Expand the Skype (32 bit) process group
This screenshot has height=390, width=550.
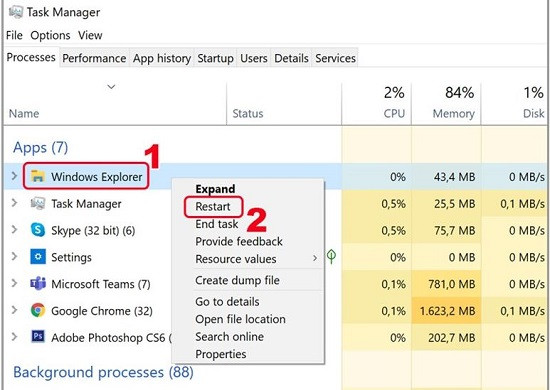pos(14,229)
